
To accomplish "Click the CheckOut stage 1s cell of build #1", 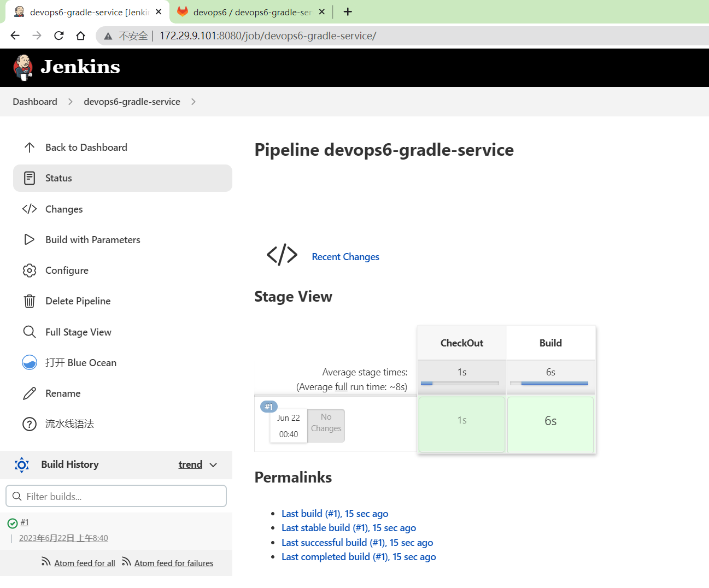I will 462,425.
